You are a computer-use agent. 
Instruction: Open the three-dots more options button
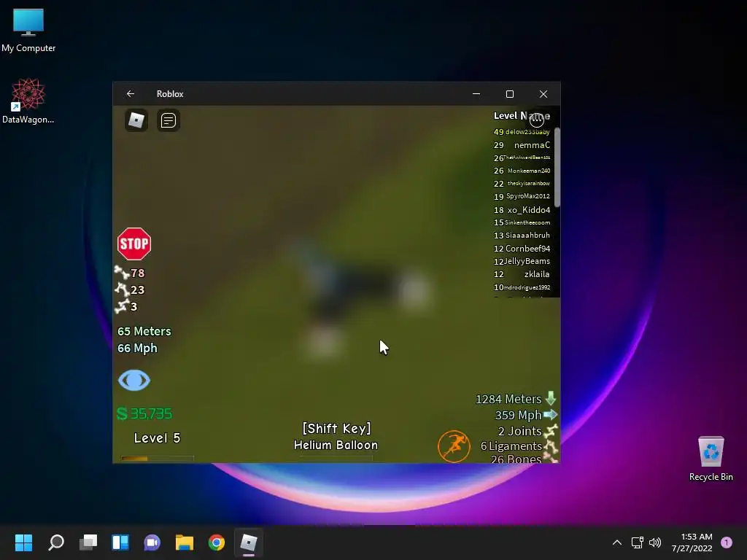[x=536, y=119]
